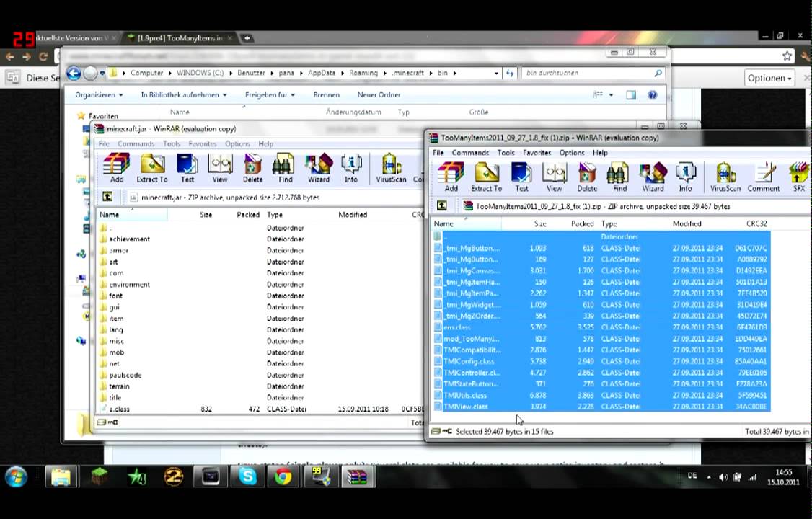Open Wizard in TooManyItems WinRAR window

tap(653, 177)
